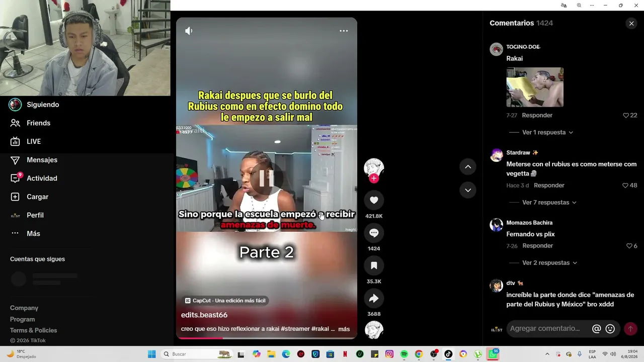Open the volume control in system tray
The image size is (644, 362).
pos(613,354)
